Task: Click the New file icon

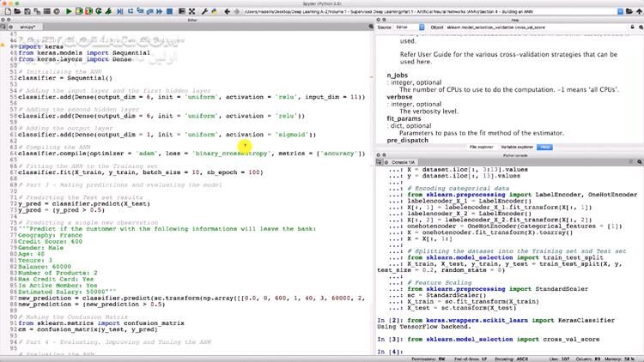Action: [7, 11]
